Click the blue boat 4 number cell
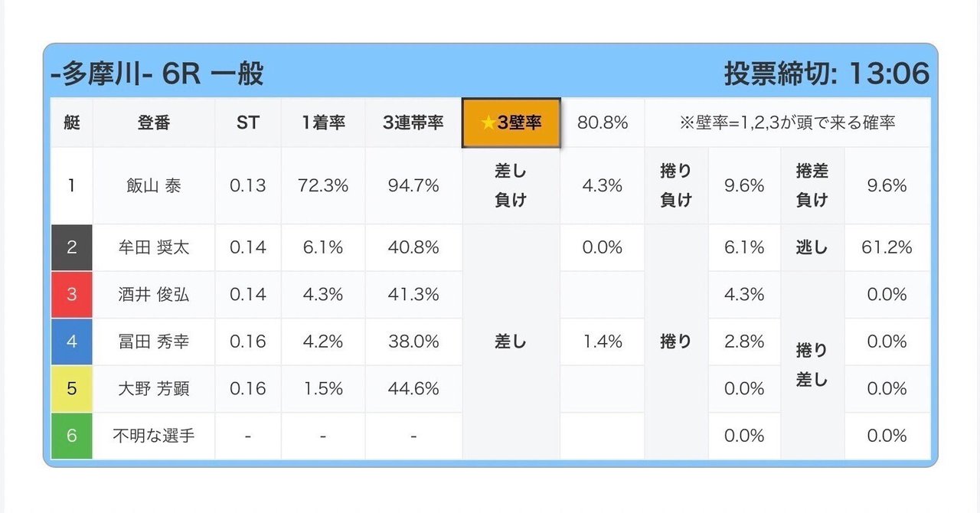Viewport: 980px width, 513px height. click(x=72, y=341)
